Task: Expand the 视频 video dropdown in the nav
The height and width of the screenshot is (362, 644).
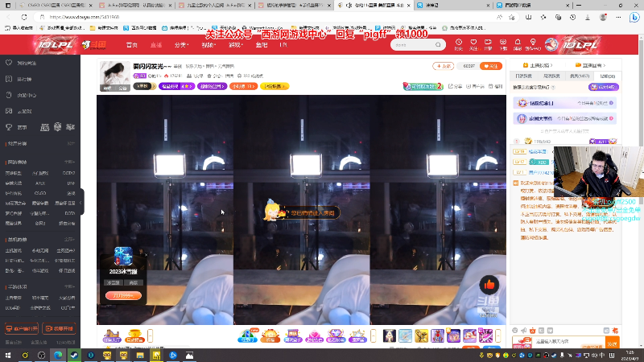Action: tap(208, 45)
